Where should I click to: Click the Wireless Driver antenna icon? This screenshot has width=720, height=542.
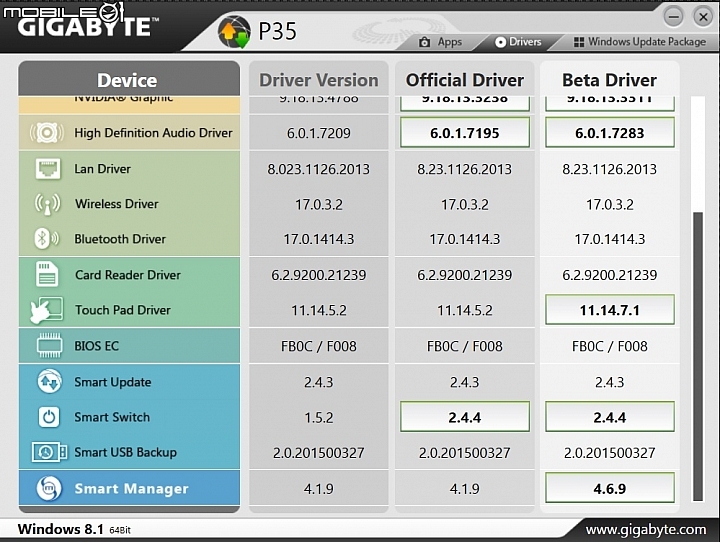coord(47,204)
